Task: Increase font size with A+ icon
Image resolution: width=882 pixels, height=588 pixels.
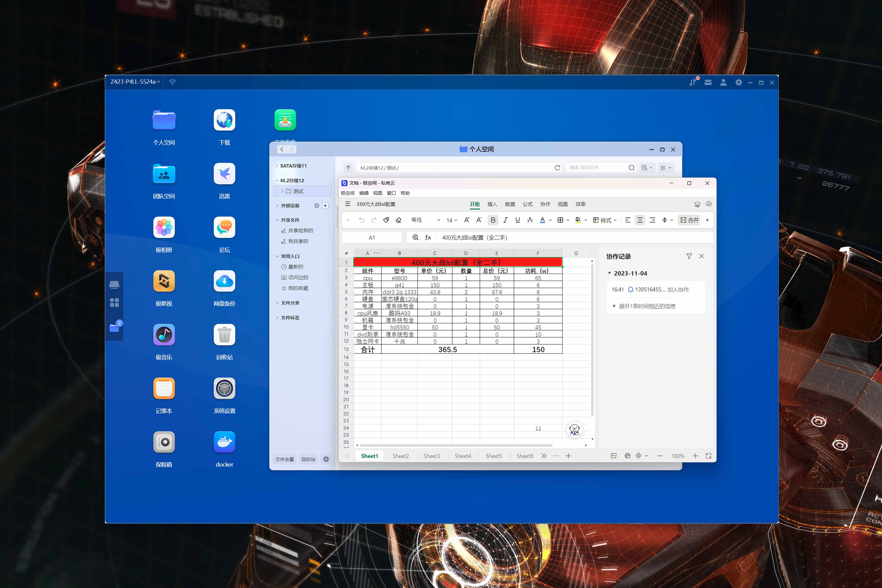Action: click(467, 220)
